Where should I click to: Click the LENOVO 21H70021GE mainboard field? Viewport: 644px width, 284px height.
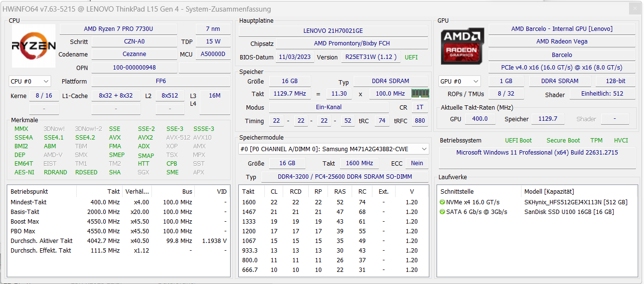(x=333, y=31)
